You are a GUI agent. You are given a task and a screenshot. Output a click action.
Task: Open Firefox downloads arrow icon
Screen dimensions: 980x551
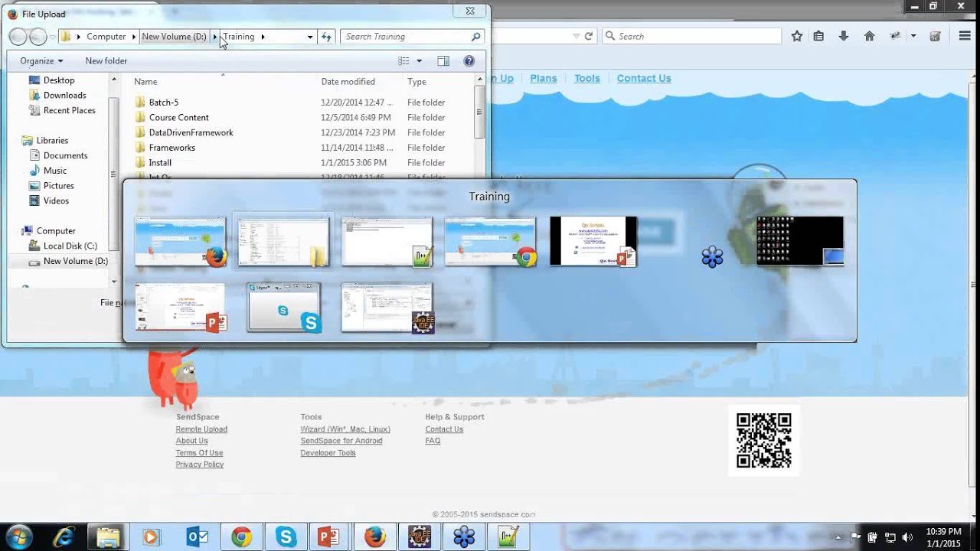click(844, 36)
